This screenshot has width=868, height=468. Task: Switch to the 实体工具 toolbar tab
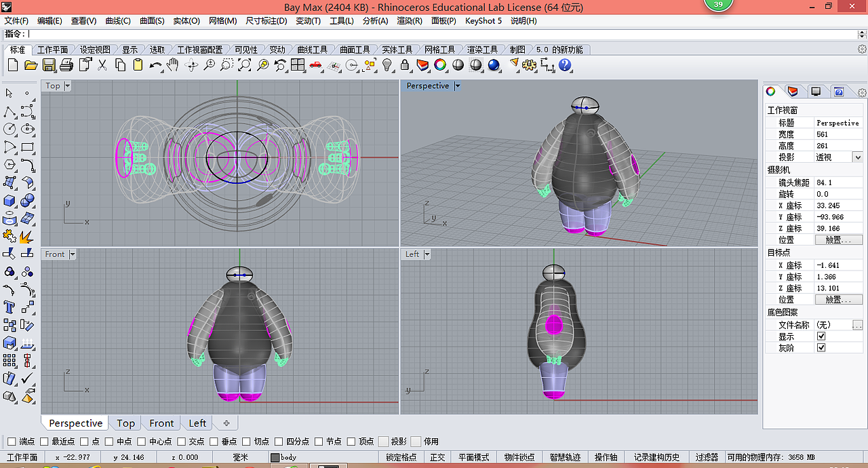pos(397,50)
